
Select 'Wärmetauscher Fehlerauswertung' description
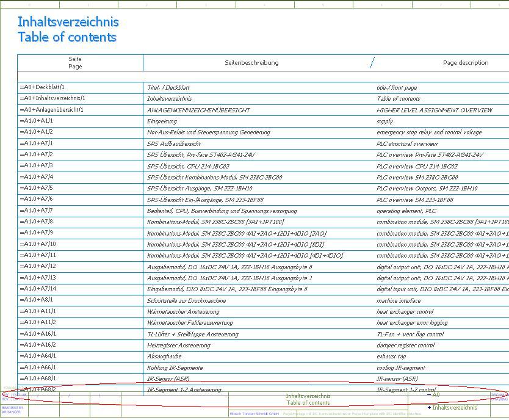[x=190, y=323]
